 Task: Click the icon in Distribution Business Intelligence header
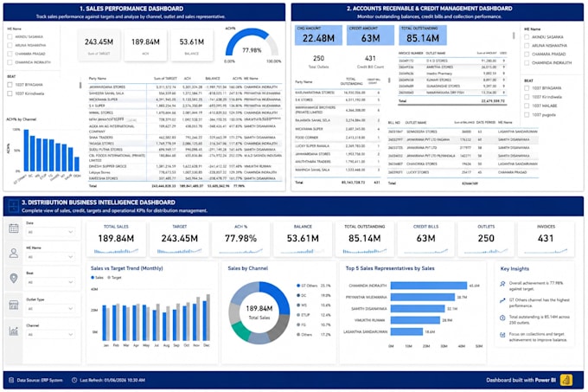pyautogui.click(x=14, y=206)
